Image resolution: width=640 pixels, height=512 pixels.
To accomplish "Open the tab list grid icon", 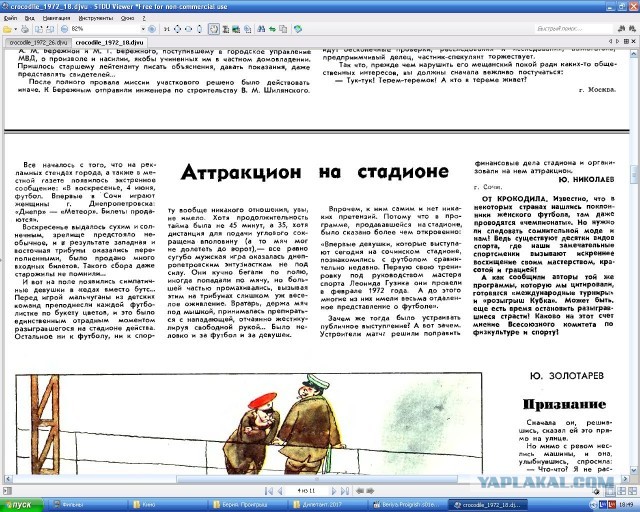I will tap(627, 42).
